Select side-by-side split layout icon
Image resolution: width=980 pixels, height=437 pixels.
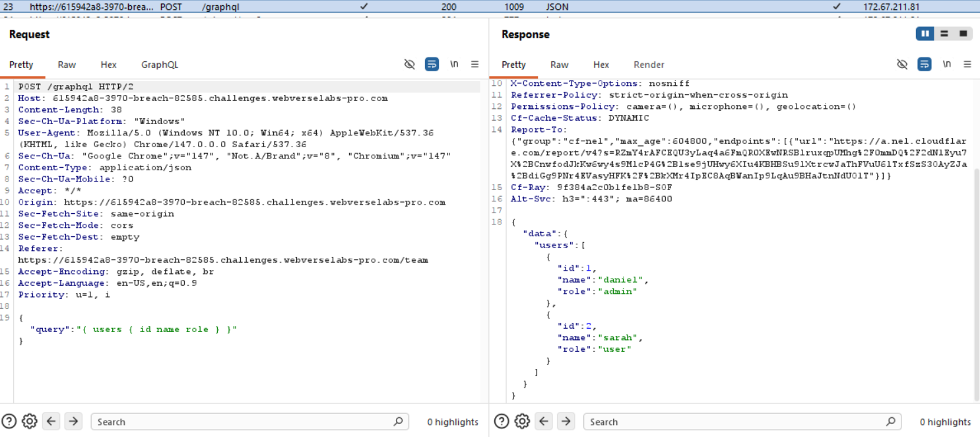pyautogui.click(x=925, y=34)
